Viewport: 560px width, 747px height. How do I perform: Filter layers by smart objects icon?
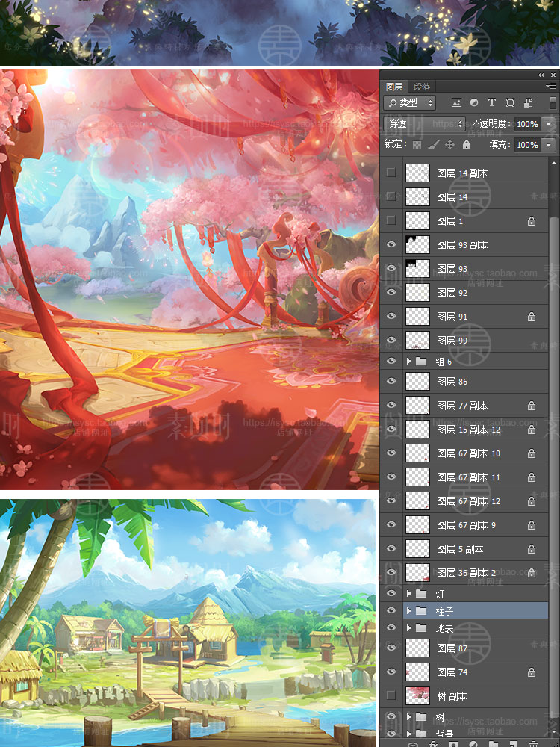(x=528, y=102)
